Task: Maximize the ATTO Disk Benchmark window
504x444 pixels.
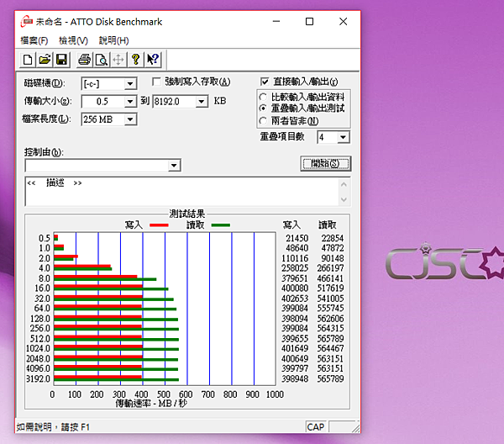Action: click(x=309, y=22)
